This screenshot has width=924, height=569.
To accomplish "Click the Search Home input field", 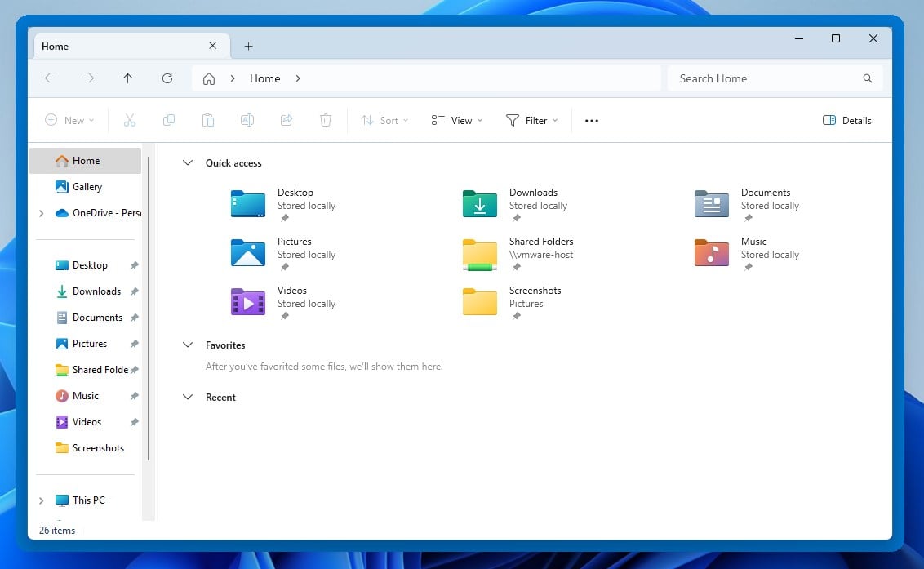I will [775, 78].
